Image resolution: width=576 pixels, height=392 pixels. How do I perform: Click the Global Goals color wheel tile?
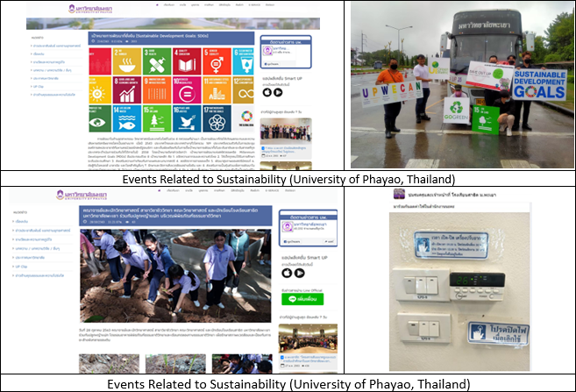click(x=244, y=118)
